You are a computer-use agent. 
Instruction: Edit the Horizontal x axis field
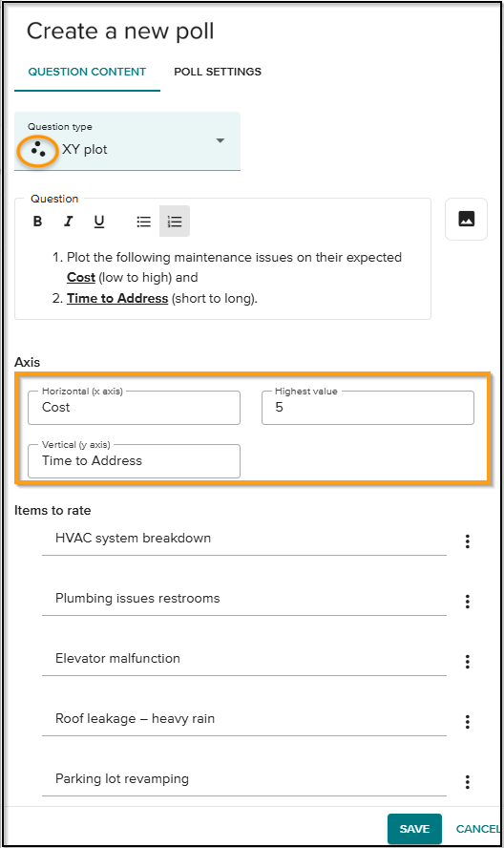[134, 408]
